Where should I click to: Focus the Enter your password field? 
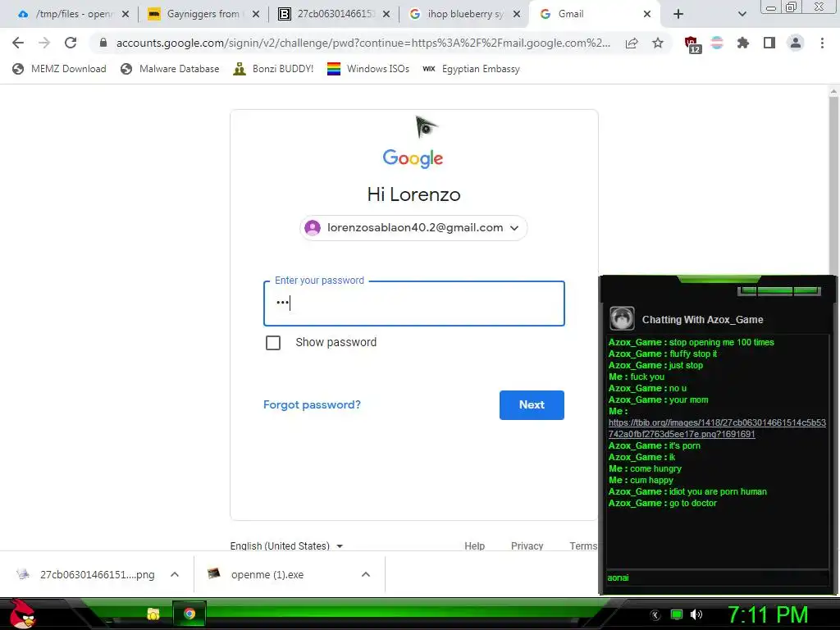point(413,304)
